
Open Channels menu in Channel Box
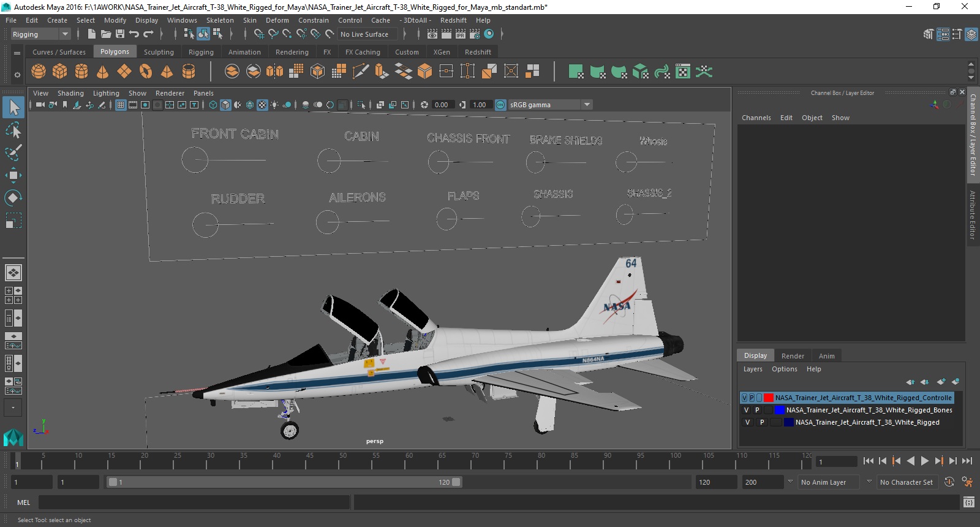point(756,118)
